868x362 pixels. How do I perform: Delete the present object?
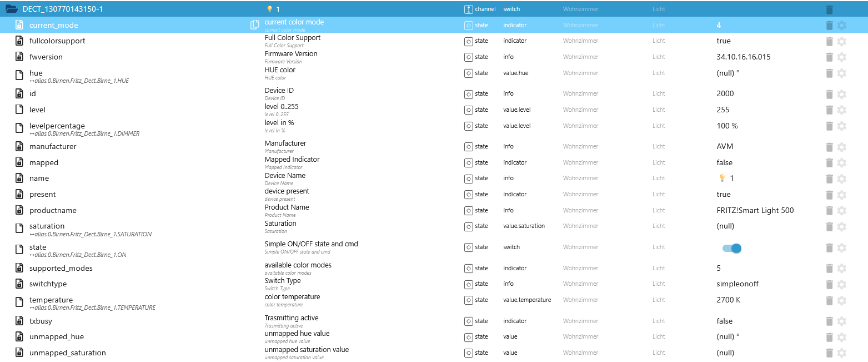[x=829, y=195]
